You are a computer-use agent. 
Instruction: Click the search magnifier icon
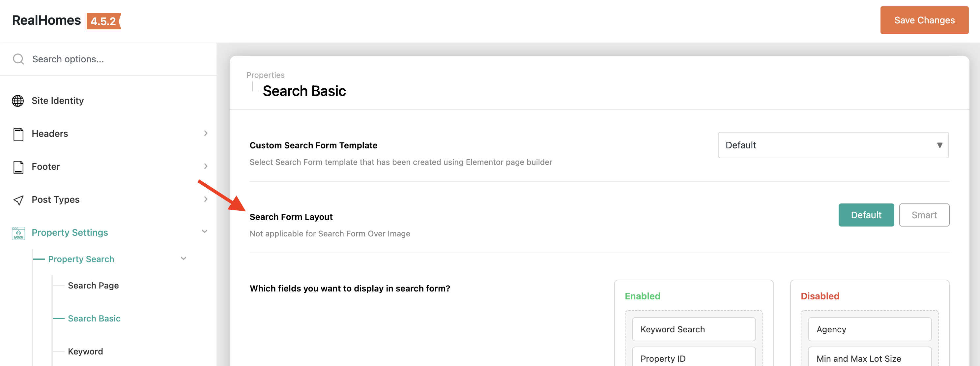(18, 59)
